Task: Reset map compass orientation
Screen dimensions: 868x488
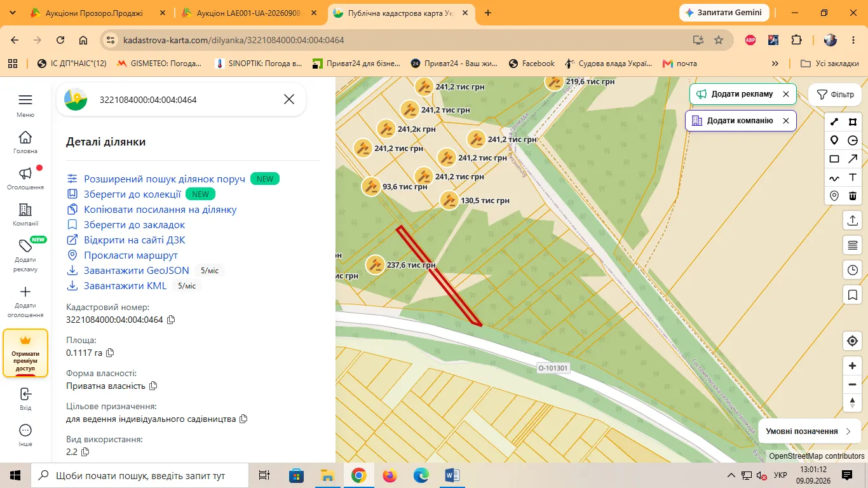Action: click(x=852, y=403)
